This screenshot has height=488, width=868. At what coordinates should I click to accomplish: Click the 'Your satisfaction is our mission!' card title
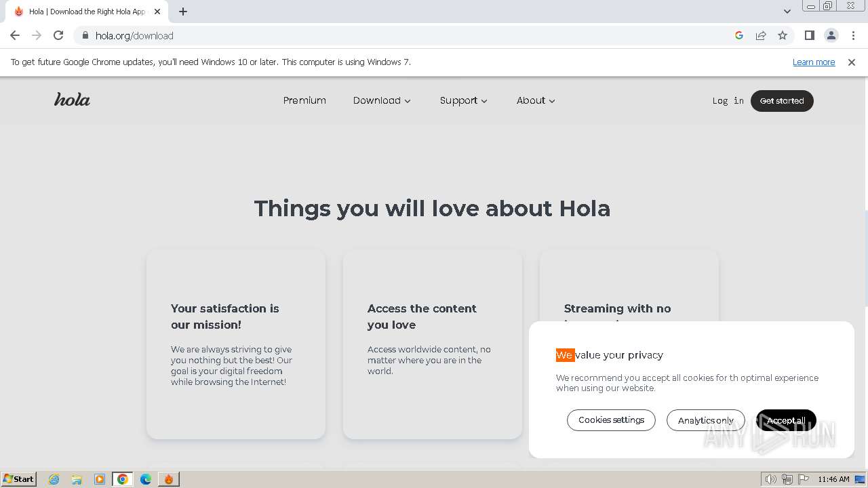click(225, 317)
